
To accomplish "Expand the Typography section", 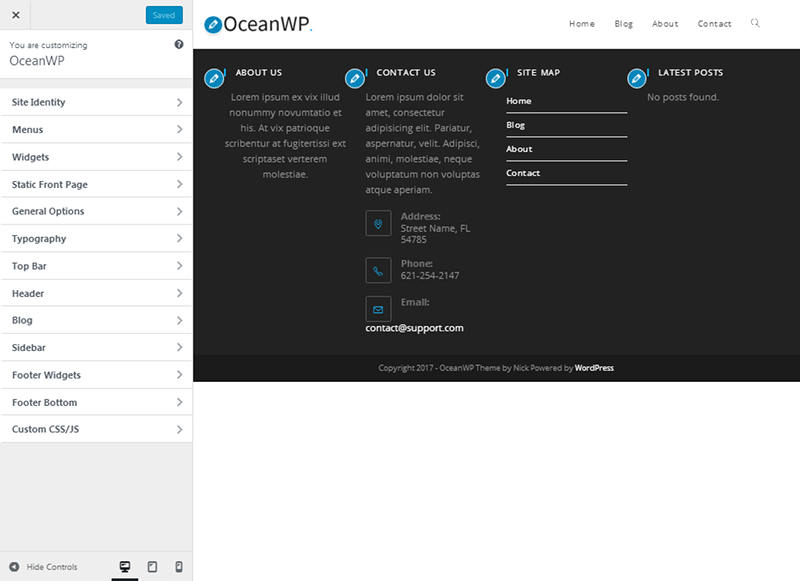I will tap(96, 239).
